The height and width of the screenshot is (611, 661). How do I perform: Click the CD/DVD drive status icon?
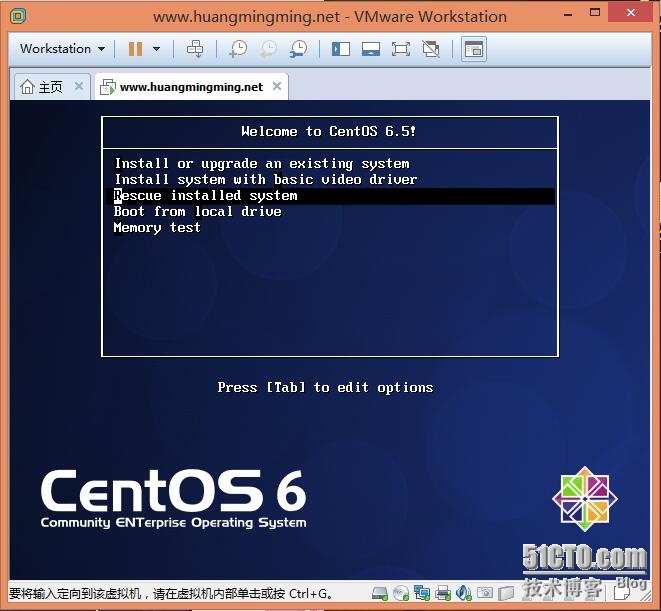pos(400,594)
